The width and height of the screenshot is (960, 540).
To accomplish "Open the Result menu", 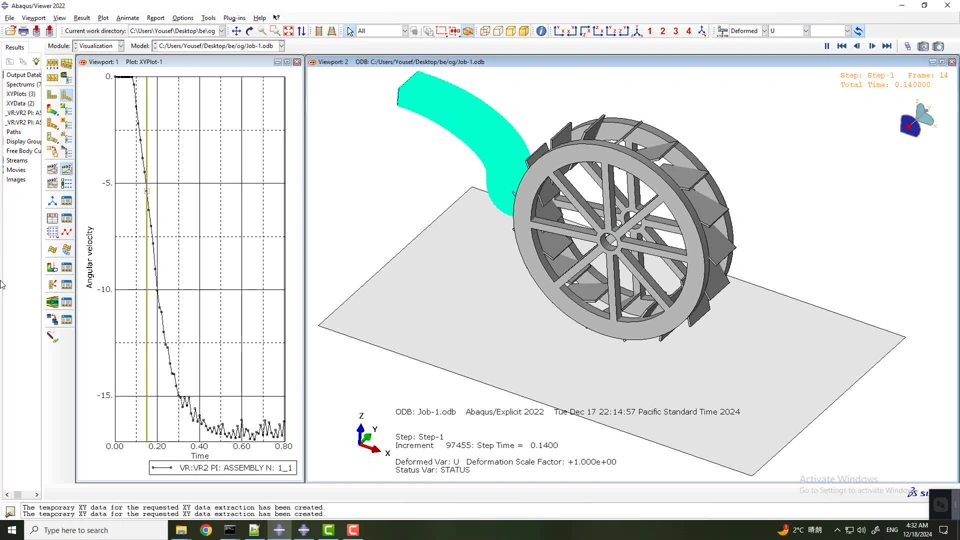I will click(x=81, y=18).
